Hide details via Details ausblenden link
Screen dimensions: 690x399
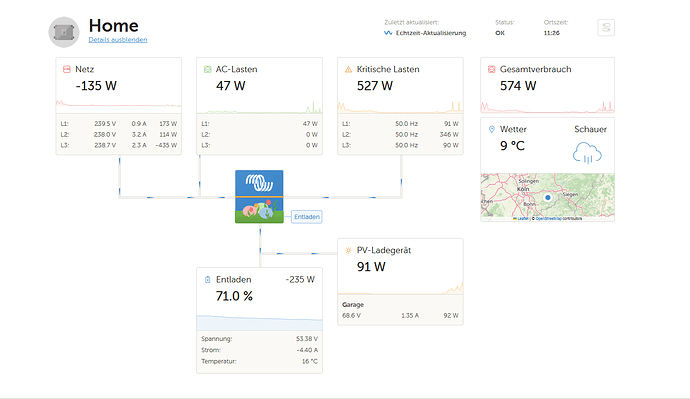(x=118, y=40)
